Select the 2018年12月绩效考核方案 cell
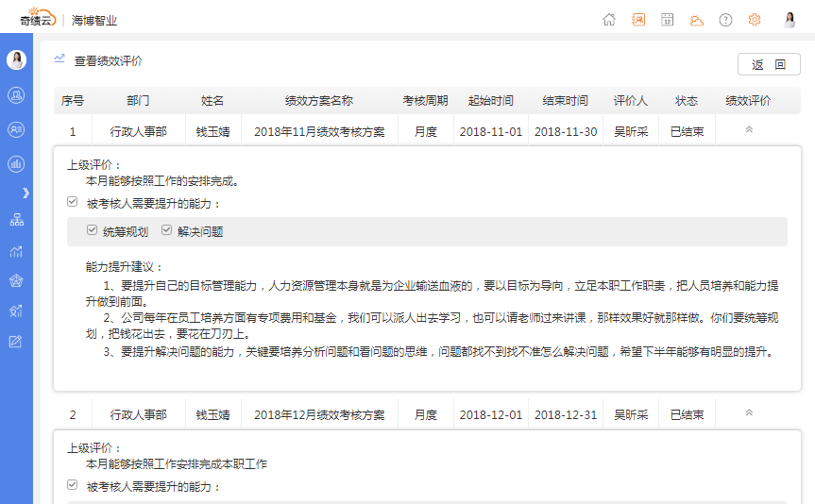 point(319,414)
